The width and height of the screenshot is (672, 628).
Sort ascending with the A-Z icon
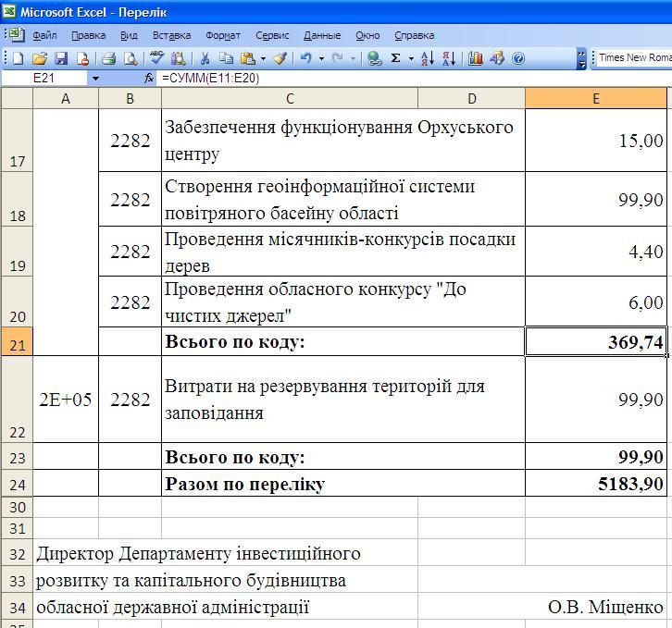pyautogui.click(x=427, y=58)
